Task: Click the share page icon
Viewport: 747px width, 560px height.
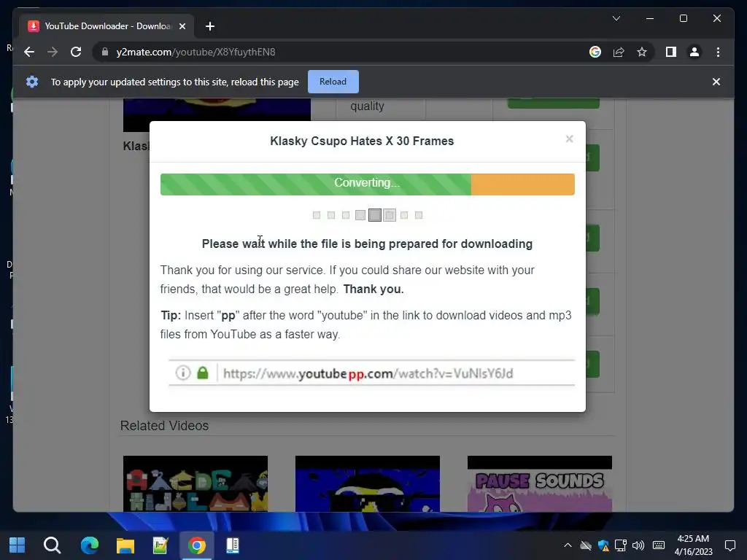Action: (619, 52)
